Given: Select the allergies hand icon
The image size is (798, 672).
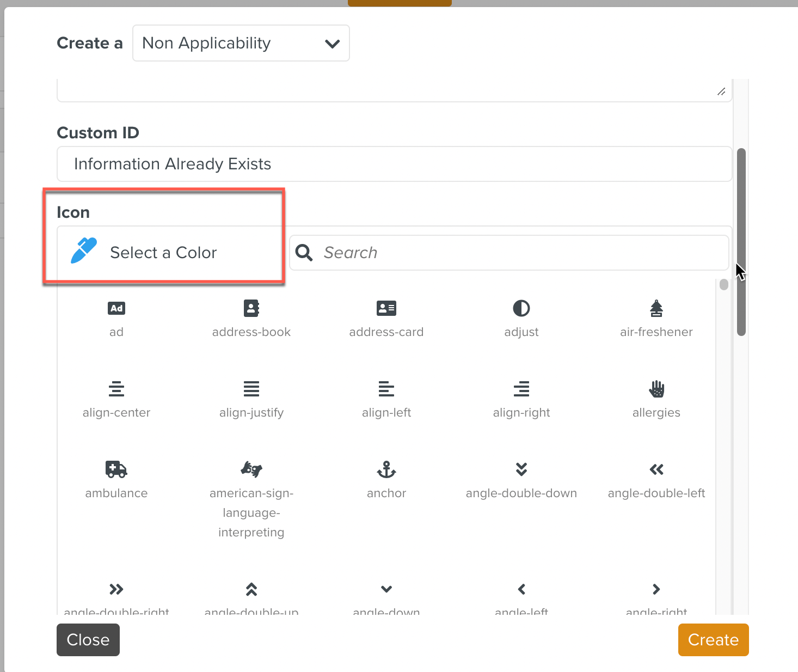Looking at the screenshot, I should 656,389.
